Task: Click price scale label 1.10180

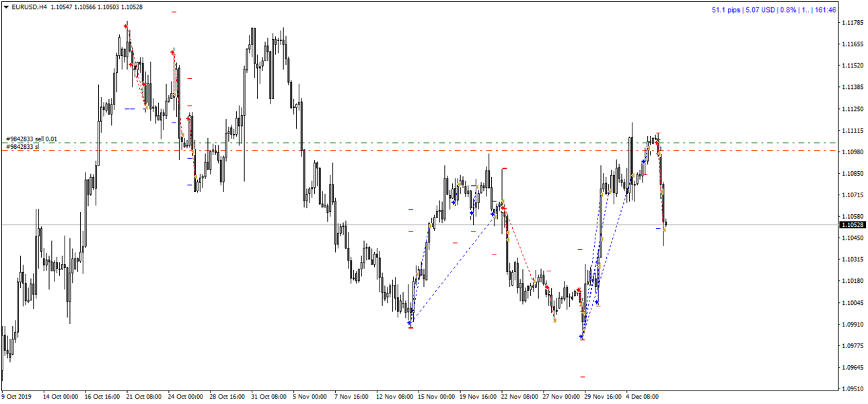Action: (852, 281)
